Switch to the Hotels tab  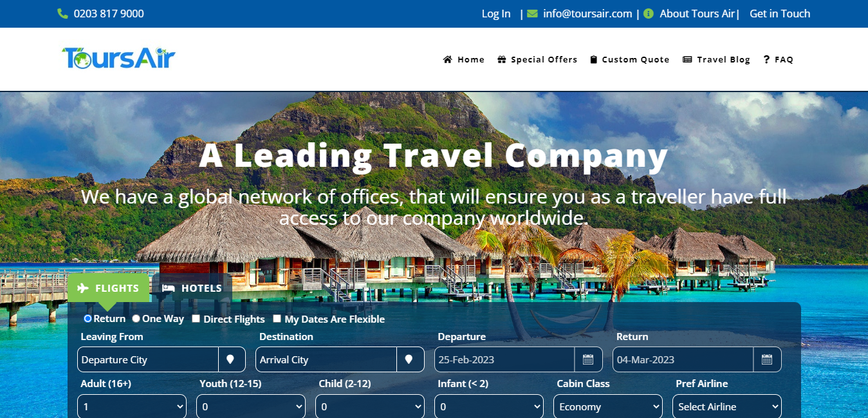[192, 289]
